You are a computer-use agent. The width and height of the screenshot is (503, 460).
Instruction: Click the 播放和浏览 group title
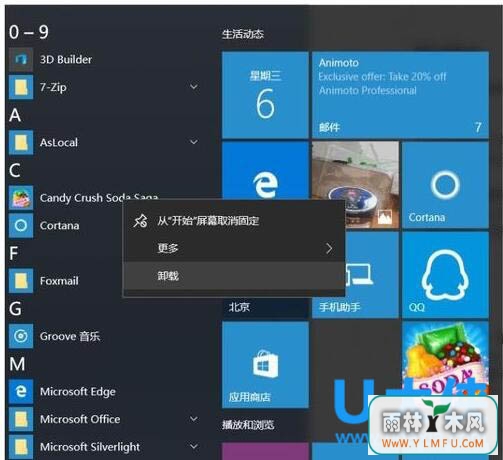pyautogui.click(x=248, y=425)
